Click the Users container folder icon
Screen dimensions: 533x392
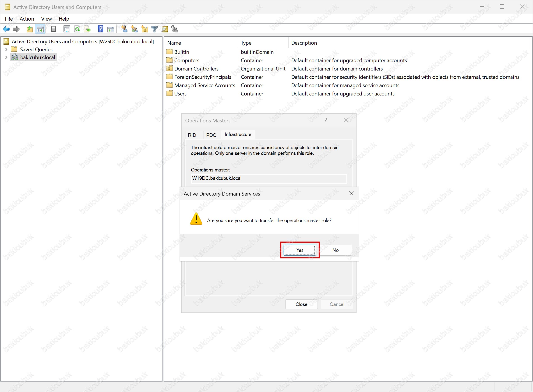(x=169, y=93)
